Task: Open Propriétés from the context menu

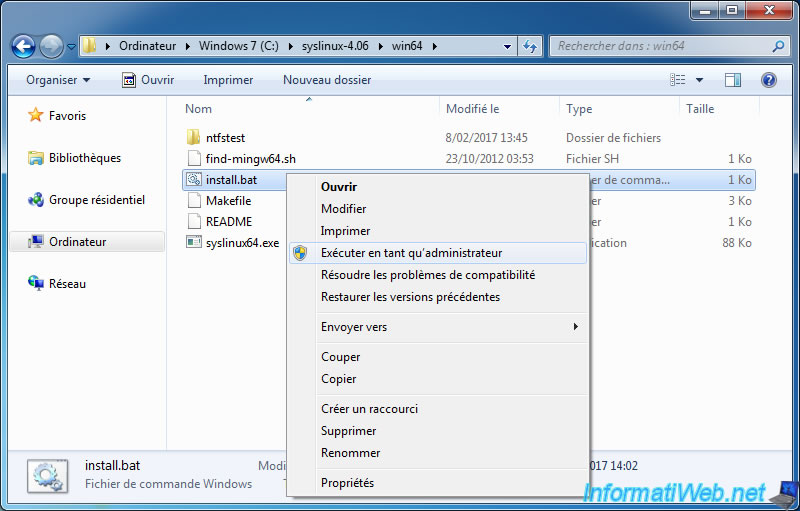Action: click(347, 483)
